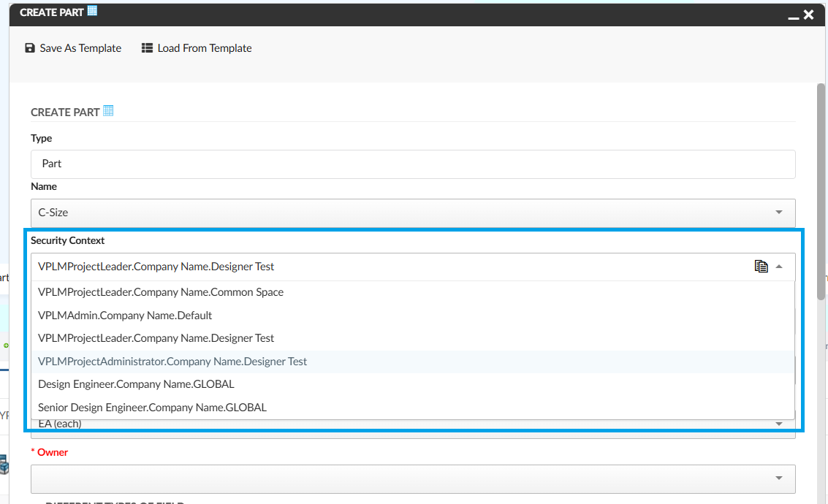
Task: Close the Create Part dialog
Action: click(808, 15)
